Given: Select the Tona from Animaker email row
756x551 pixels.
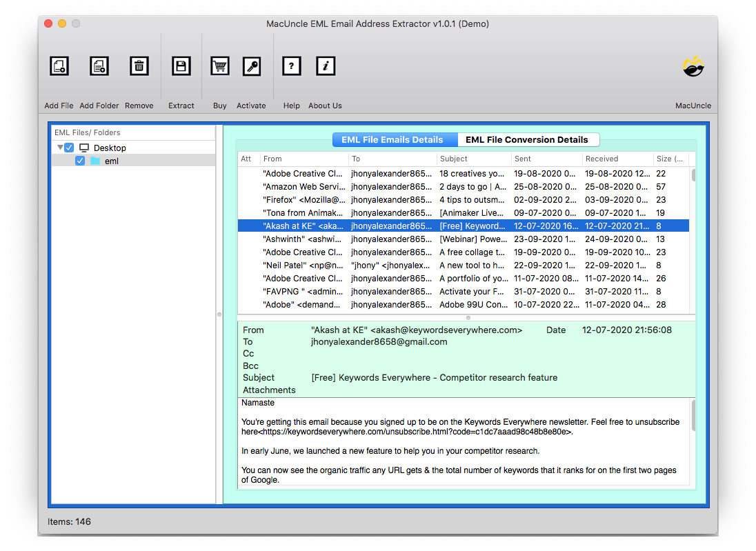Looking at the screenshot, I should point(464,212).
